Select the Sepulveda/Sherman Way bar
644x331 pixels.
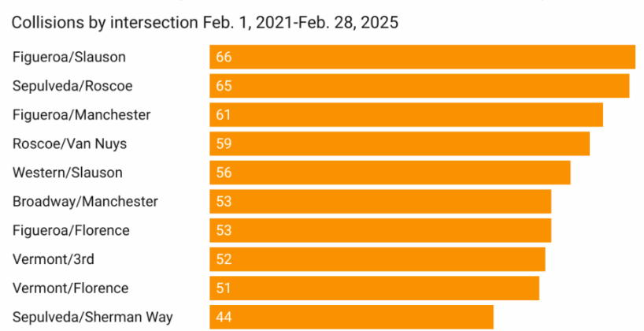pyautogui.click(x=351, y=317)
